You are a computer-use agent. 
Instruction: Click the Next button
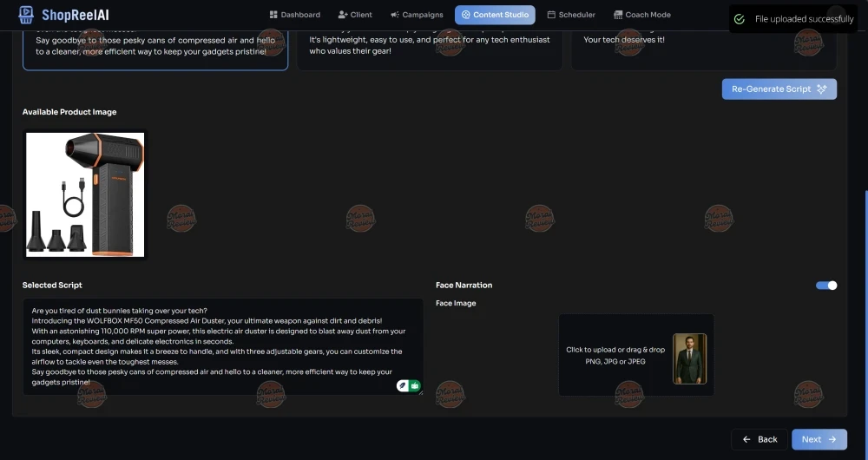point(819,439)
